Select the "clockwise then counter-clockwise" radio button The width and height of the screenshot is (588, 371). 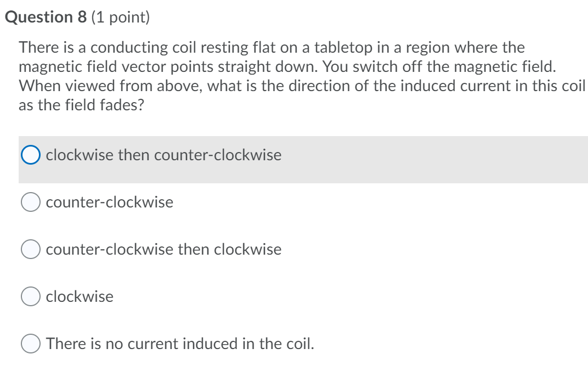pyautogui.click(x=30, y=155)
